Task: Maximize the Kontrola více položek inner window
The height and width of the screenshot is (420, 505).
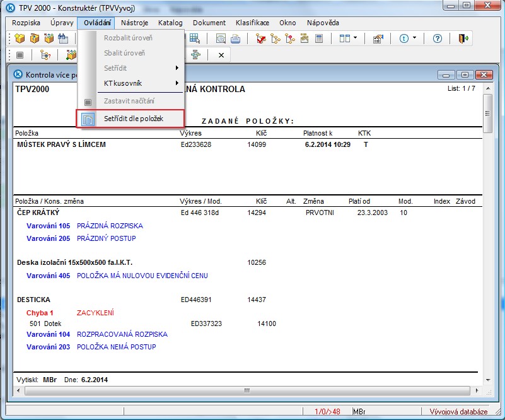Action: pos(465,75)
